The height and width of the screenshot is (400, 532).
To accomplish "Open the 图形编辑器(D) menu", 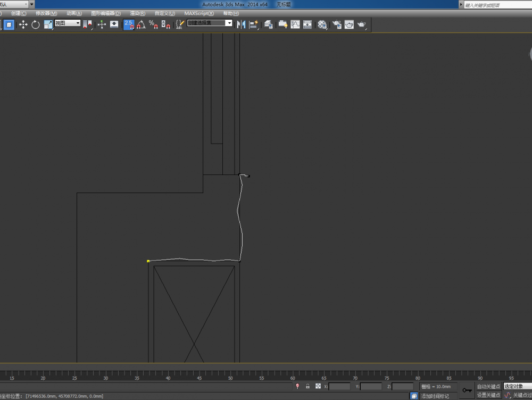I will click(106, 13).
